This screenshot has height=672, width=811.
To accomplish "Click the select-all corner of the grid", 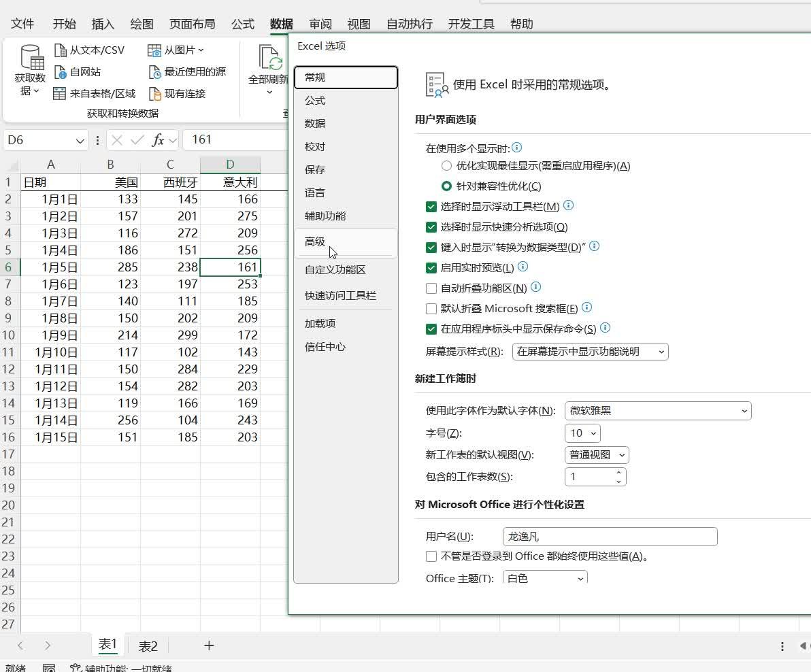I will point(12,165).
